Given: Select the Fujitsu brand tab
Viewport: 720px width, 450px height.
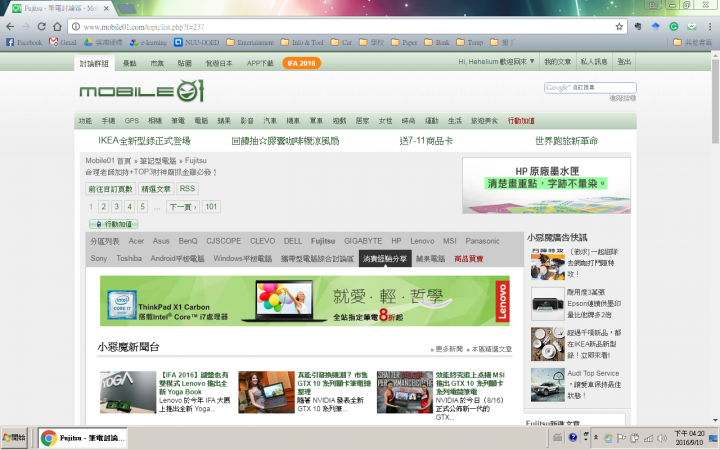Looking at the screenshot, I should [x=323, y=241].
